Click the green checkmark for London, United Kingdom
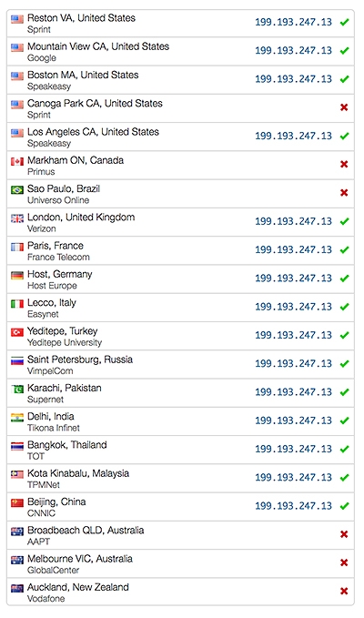This screenshot has width=364, height=618. point(344,221)
